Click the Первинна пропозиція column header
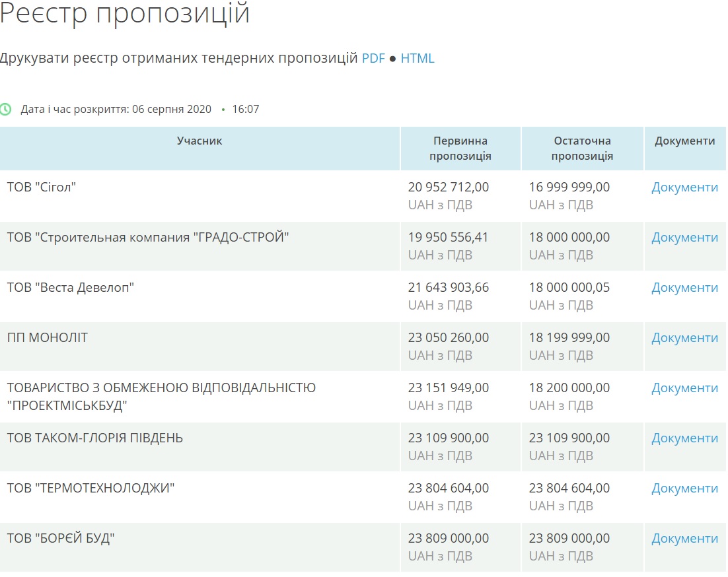 (x=460, y=149)
